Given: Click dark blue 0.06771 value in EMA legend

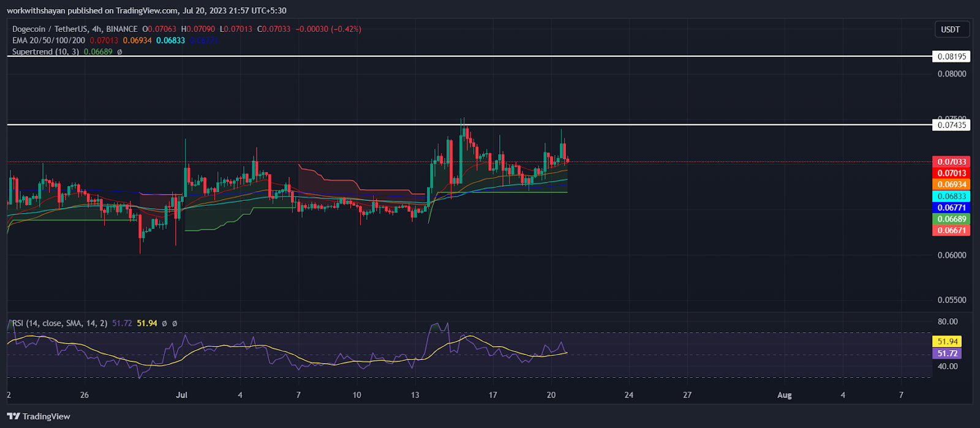Looking at the screenshot, I should coord(203,40).
